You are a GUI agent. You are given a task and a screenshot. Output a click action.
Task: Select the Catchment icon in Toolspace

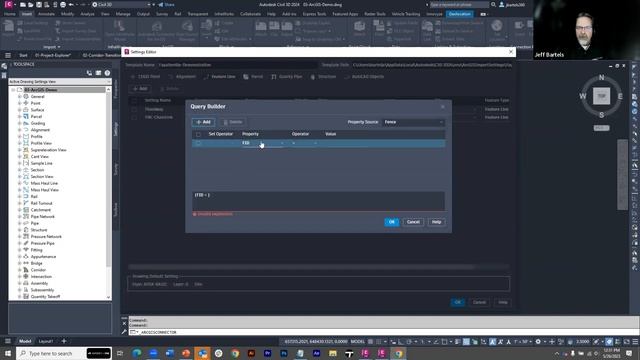point(26,210)
